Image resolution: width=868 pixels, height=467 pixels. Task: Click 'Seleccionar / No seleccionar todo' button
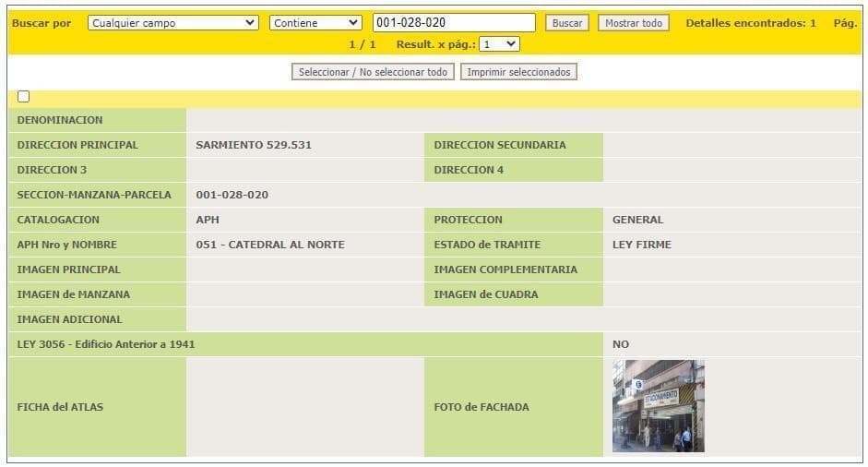pyautogui.click(x=373, y=72)
